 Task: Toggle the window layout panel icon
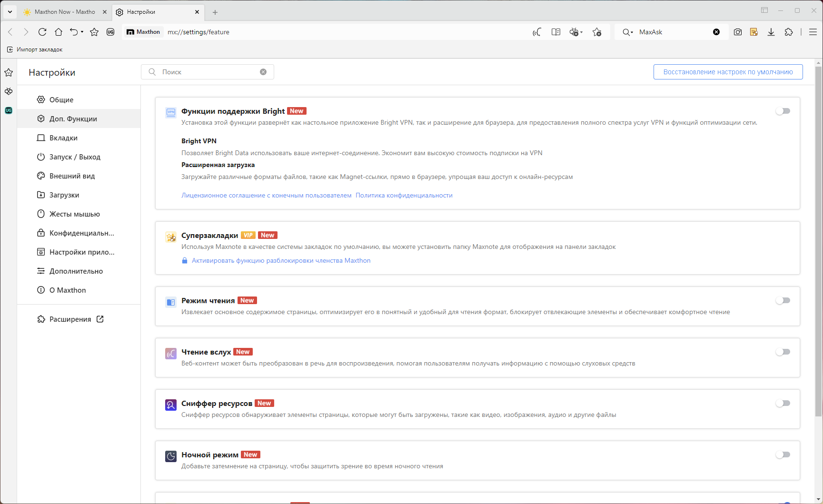pos(764,10)
